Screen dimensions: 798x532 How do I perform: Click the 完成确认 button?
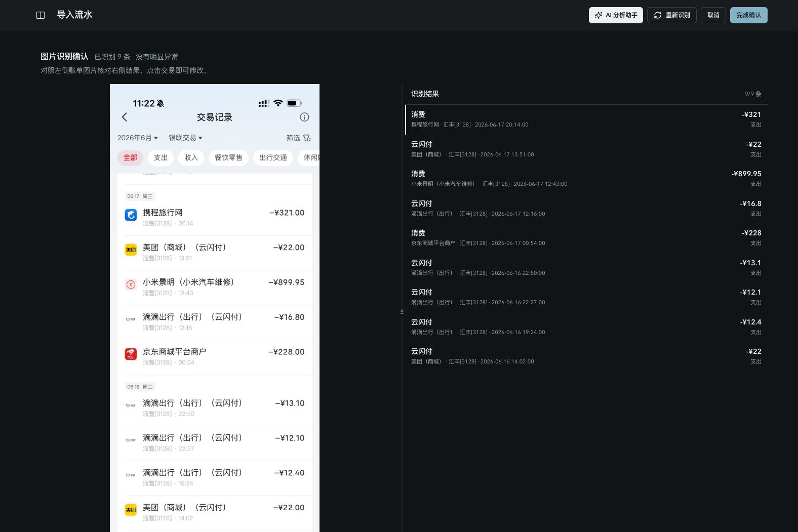coord(749,15)
